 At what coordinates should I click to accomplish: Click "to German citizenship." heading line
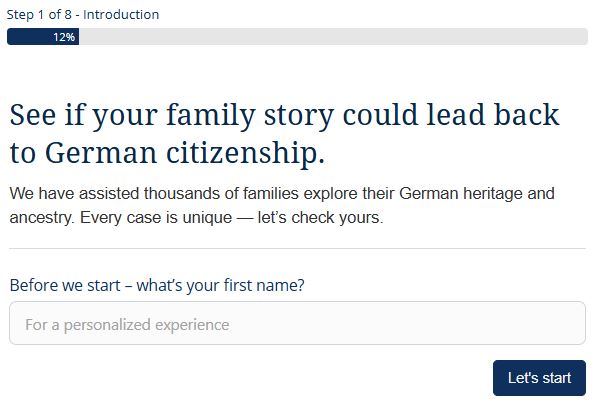tap(167, 155)
